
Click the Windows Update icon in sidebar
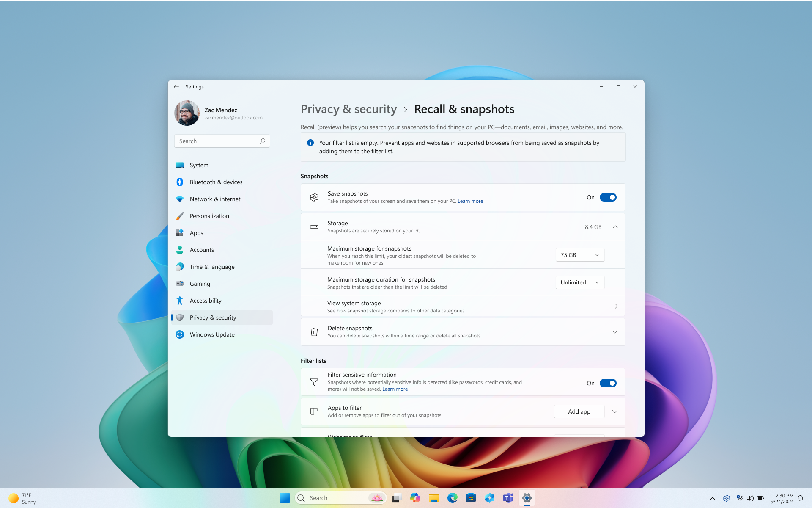coord(181,334)
